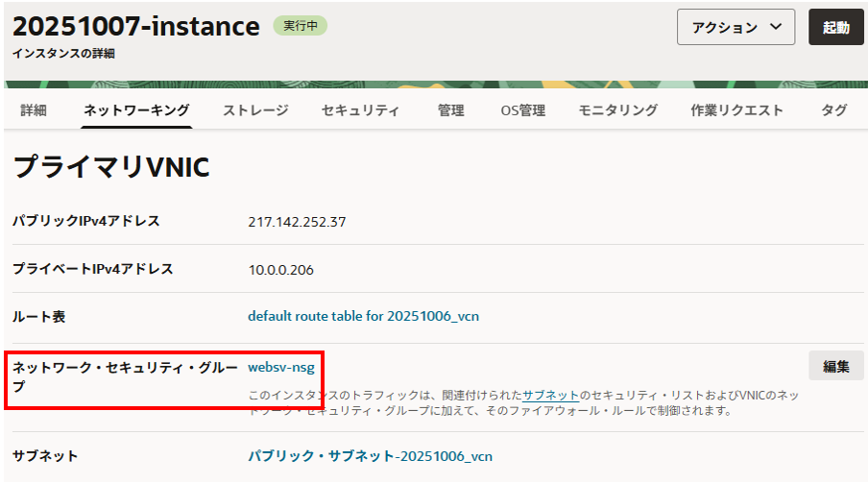Click the サブネット link in the description text

pyautogui.click(x=551, y=395)
